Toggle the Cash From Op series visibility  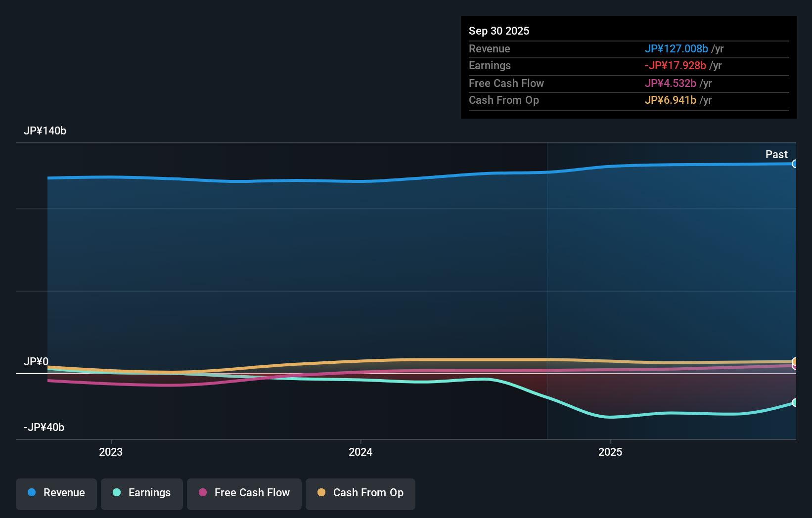[360, 494]
